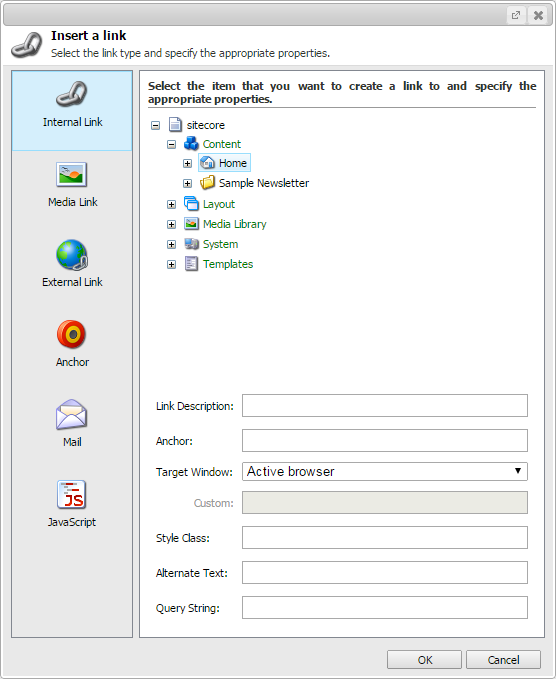Screen dimensions: 556x679
Task: Choose the External Link globe icon
Action: (x=72, y=255)
